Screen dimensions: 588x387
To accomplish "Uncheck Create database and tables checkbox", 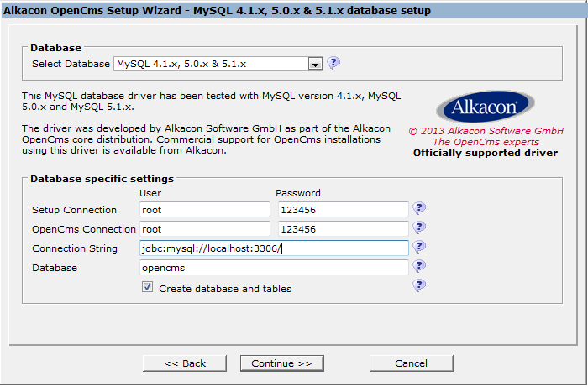I will pos(147,287).
